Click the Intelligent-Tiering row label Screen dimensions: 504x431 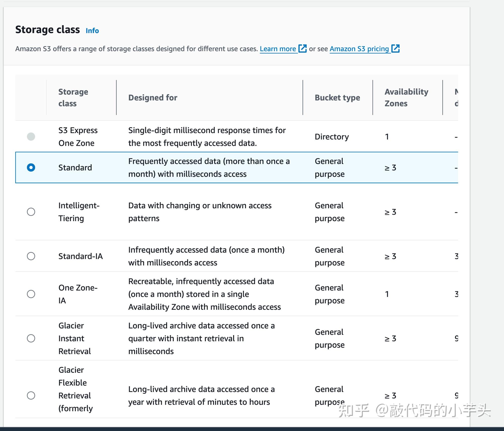79,212
